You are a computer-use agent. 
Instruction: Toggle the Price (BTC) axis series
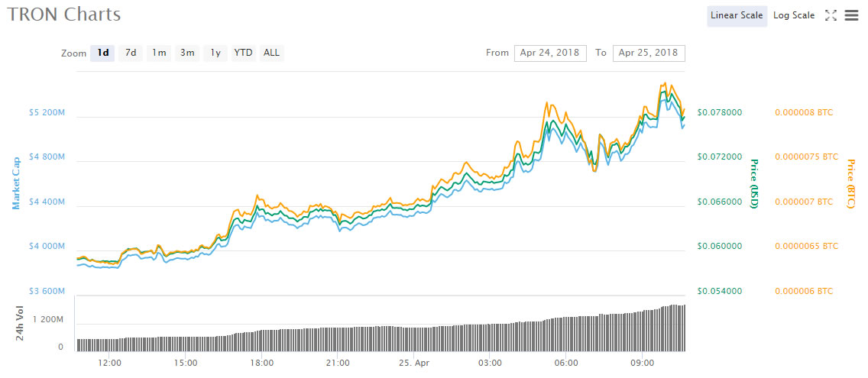point(850,184)
